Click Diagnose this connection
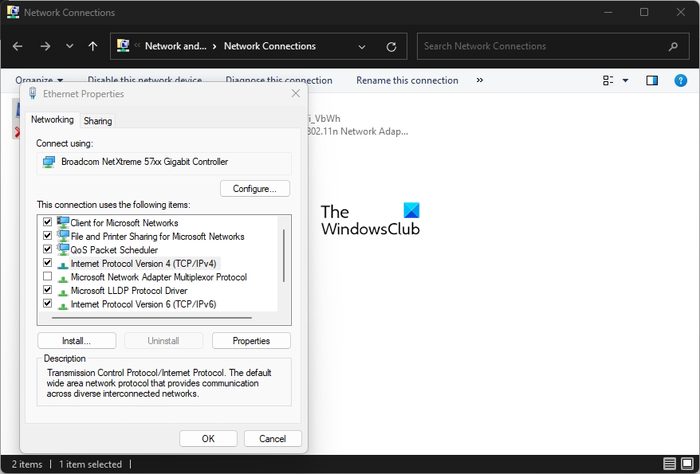 point(279,80)
